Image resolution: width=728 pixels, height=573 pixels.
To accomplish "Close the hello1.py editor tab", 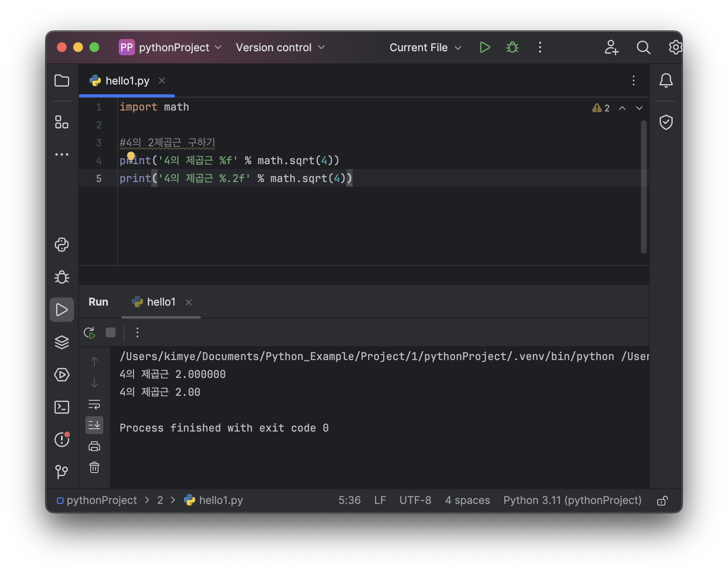I will (162, 80).
